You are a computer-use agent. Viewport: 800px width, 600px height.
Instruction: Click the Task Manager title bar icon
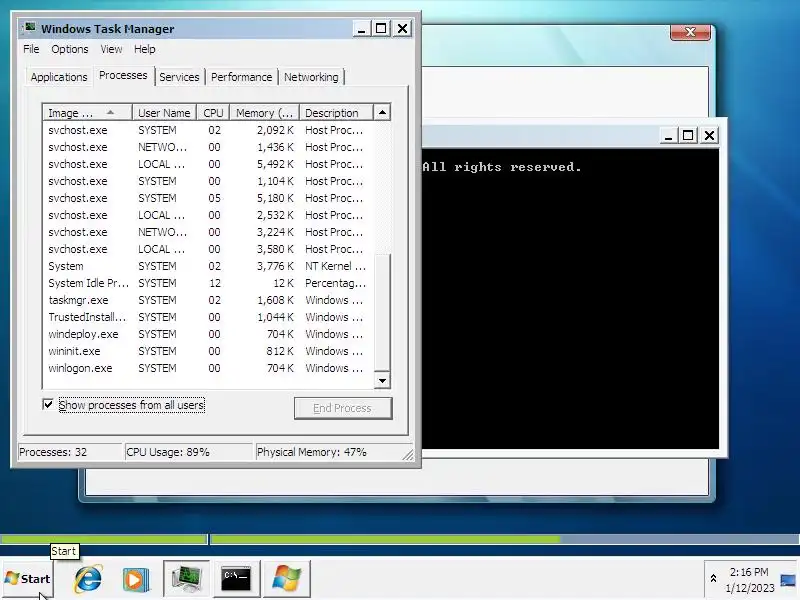30,28
